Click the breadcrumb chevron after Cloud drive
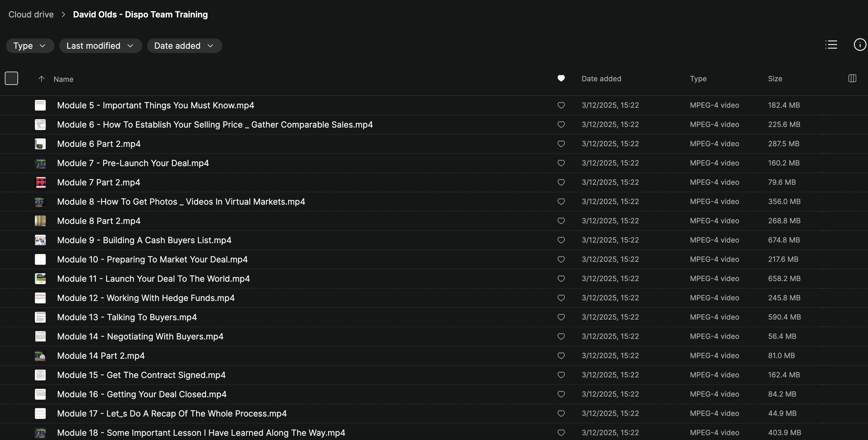 [x=63, y=14]
